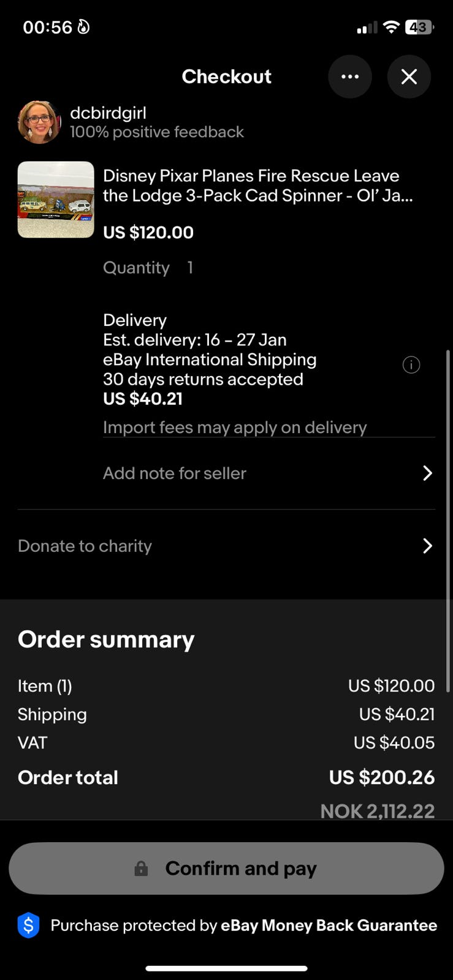Open Add note for seller
The height and width of the screenshot is (980, 453).
[175, 473]
